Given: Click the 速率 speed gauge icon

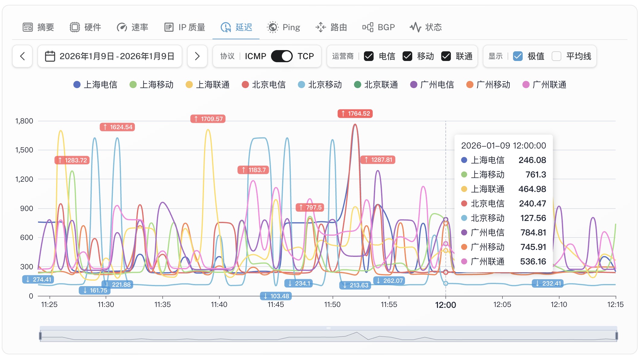Looking at the screenshot, I should (122, 27).
